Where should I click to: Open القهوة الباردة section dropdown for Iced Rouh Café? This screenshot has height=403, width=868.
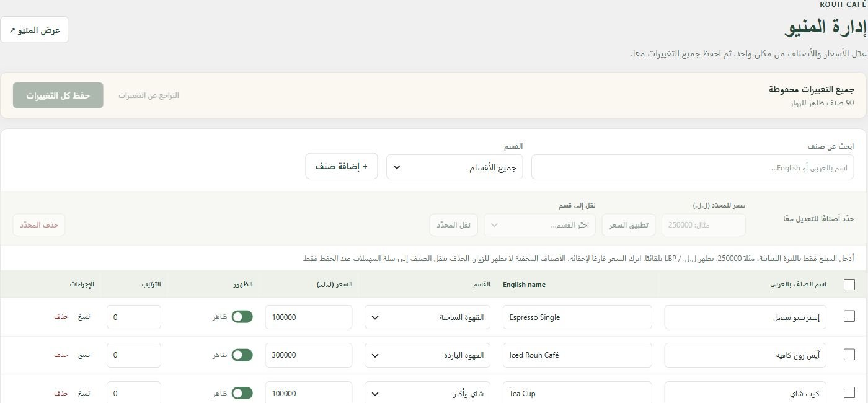(428, 355)
